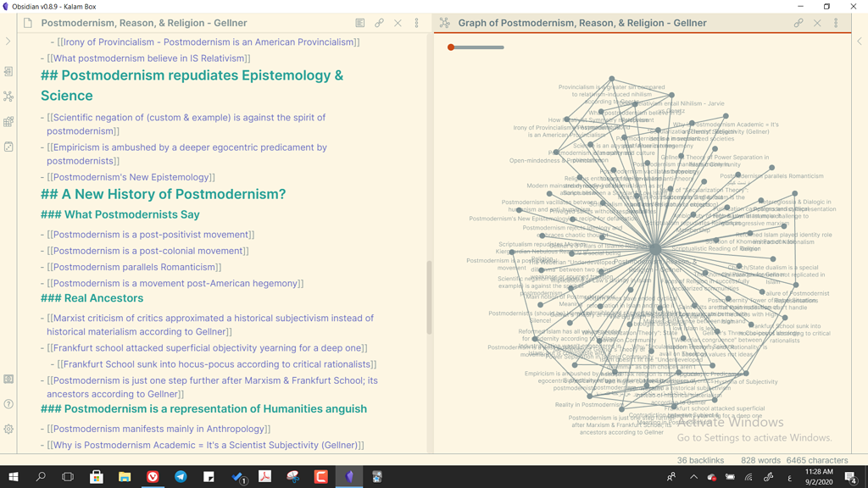Open the Windows Start menu
The image size is (868, 488).
tap(12, 476)
